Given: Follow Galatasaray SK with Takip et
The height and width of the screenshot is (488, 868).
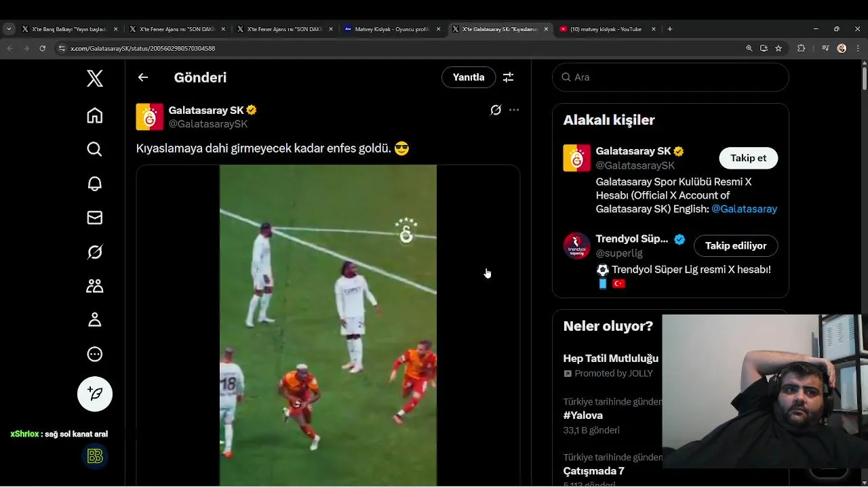Looking at the screenshot, I should pos(748,158).
